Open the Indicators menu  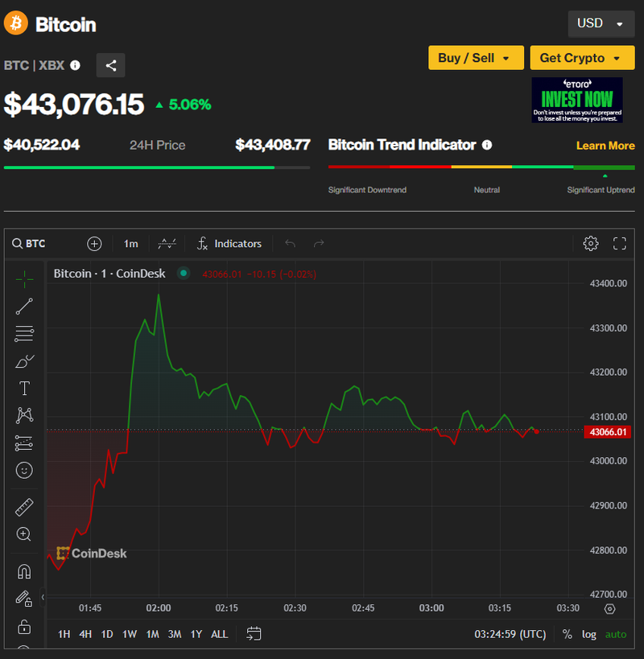(x=229, y=243)
